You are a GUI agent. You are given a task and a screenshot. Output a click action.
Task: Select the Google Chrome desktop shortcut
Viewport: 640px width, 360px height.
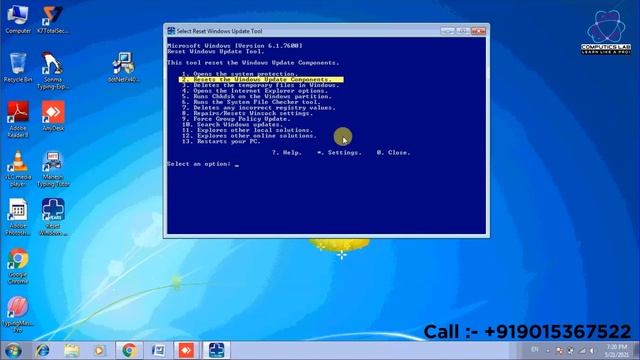tap(18, 266)
